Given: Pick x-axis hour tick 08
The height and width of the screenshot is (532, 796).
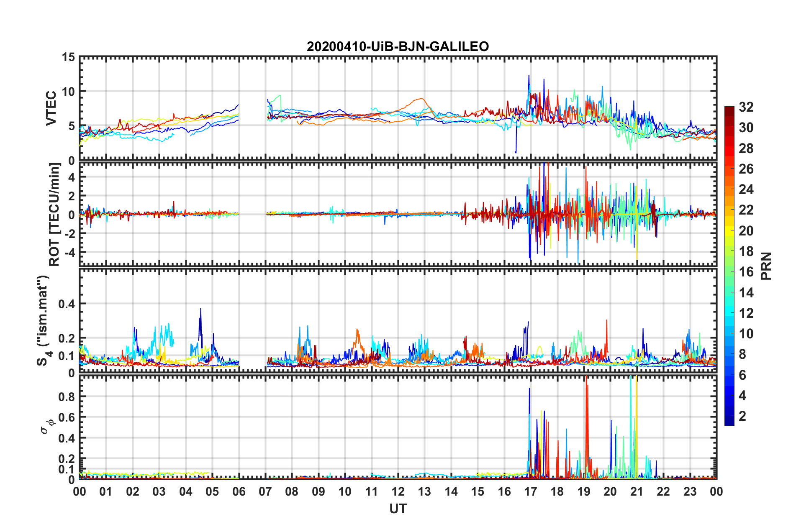Looking at the screenshot, I should pyautogui.click(x=292, y=491).
